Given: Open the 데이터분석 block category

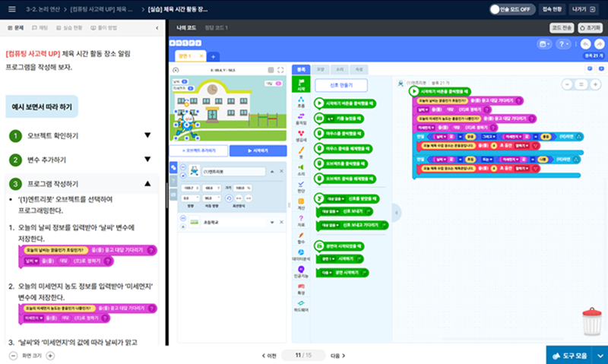Looking at the screenshot, I should (302, 254).
